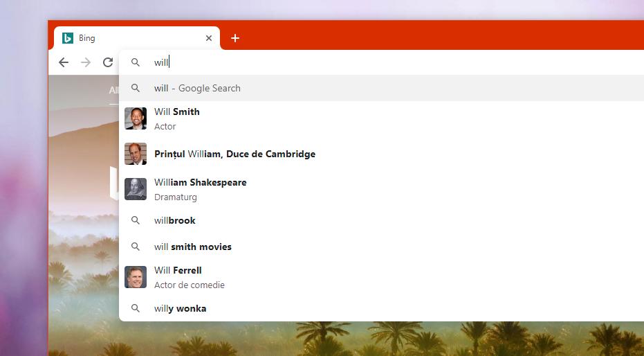
Task: Click the Bing favicon on the tab
Action: 68,38
